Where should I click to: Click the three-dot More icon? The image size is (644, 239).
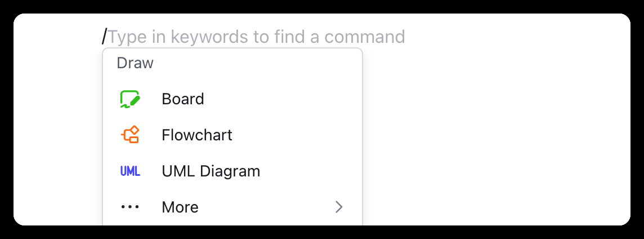click(x=130, y=207)
